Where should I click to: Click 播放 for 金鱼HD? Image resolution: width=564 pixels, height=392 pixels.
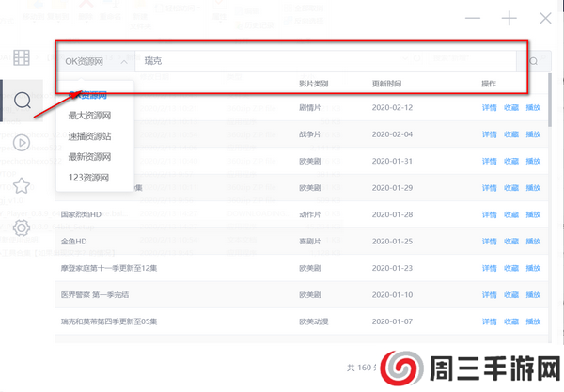point(533,242)
